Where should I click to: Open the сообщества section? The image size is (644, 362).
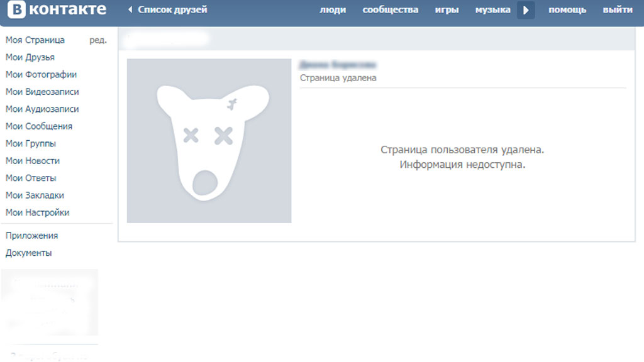pos(390,10)
